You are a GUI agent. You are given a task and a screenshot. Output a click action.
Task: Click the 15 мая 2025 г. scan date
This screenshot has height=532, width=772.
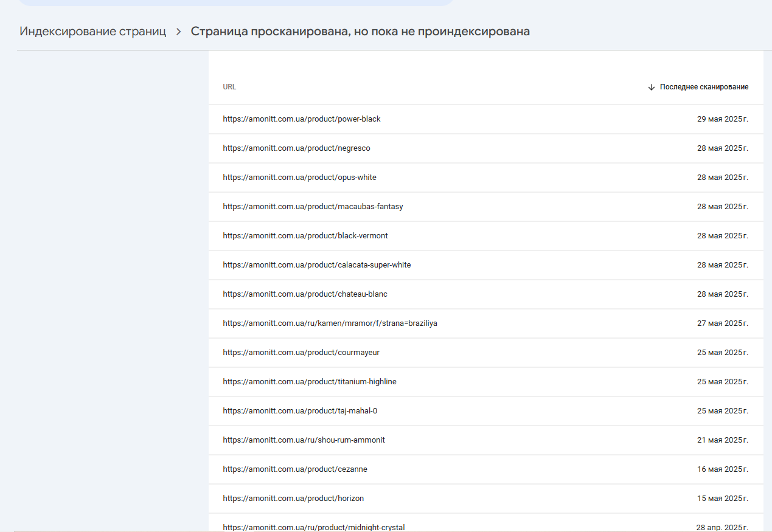[x=723, y=499]
